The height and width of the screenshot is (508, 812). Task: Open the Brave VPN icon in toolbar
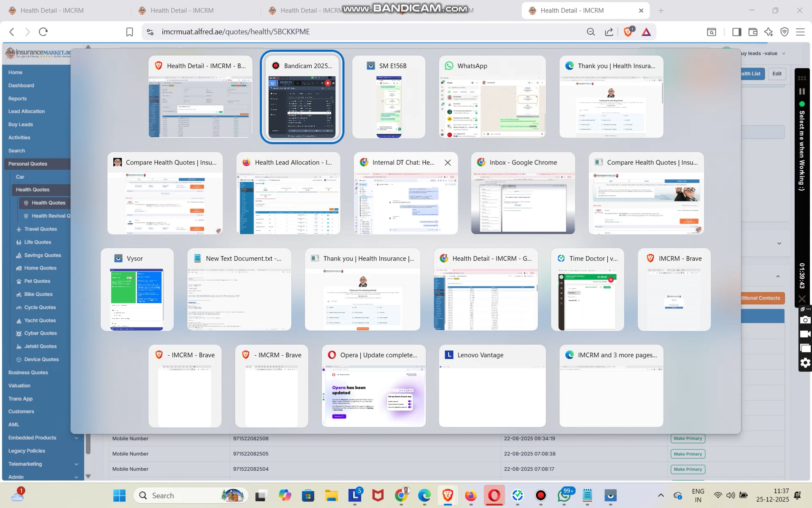[784, 32]
